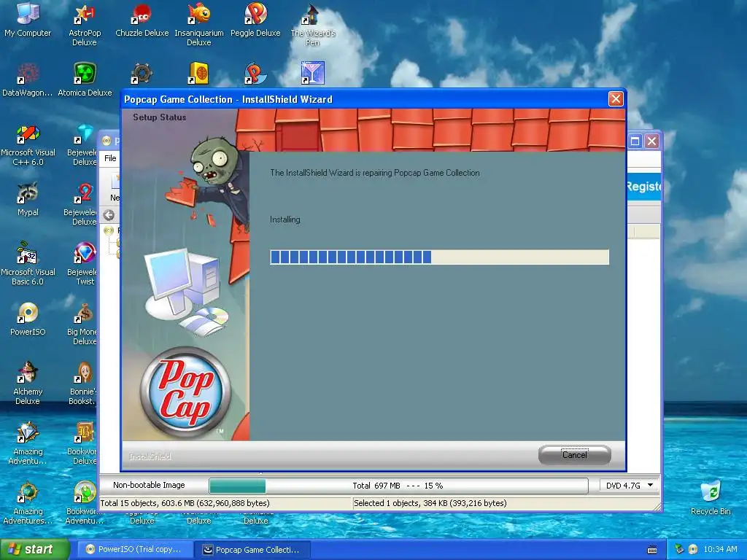
Task: Click the on-screen keyboard icon in taskbar
Action: point(652,550)
